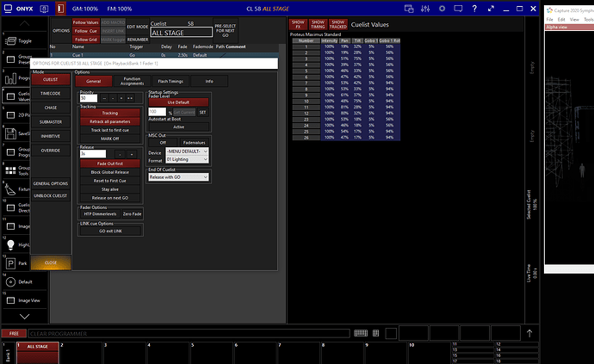Click the Default circle icon
594x364 pixels.
coord(10,281)
